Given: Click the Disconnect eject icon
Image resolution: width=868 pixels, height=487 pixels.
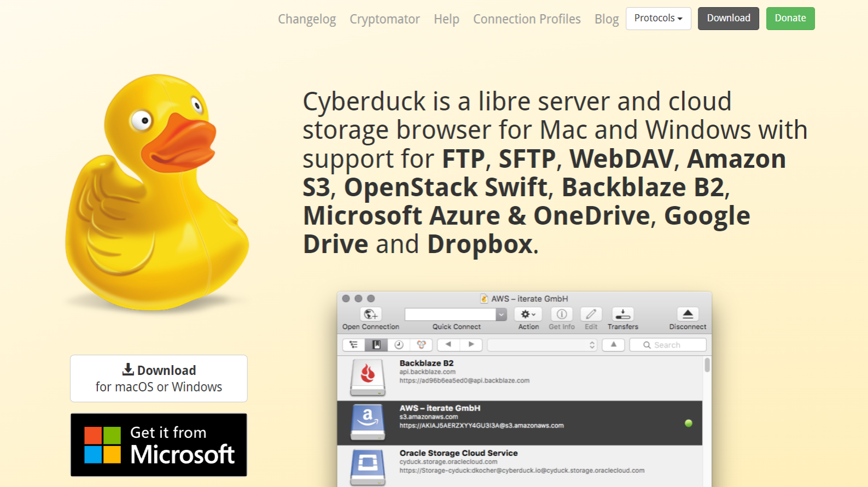Looking at the screenshot, I should point(688,314).
